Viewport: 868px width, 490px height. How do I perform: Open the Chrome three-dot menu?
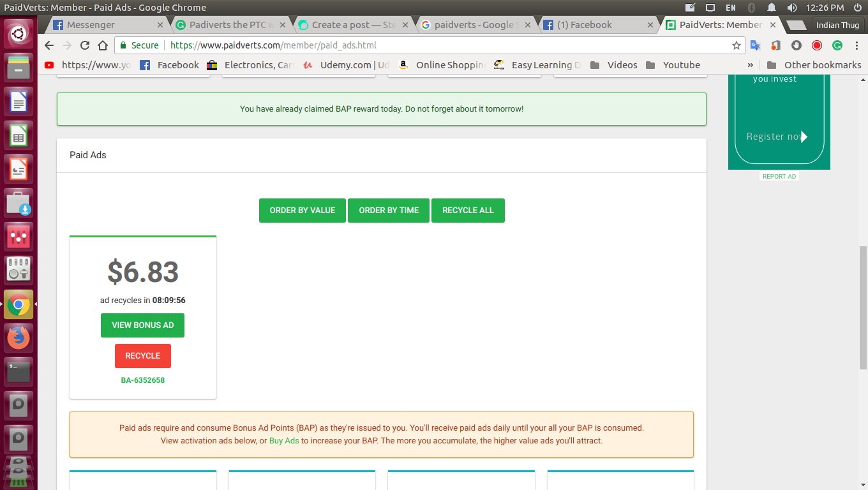click(856, 45)
